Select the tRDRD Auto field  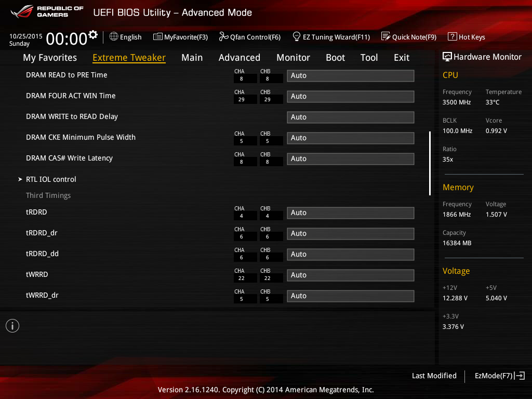click(351, 212)
